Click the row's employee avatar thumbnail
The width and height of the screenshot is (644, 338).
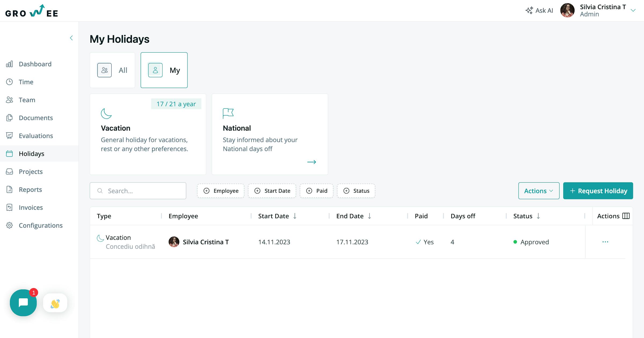tap(174, 242)
